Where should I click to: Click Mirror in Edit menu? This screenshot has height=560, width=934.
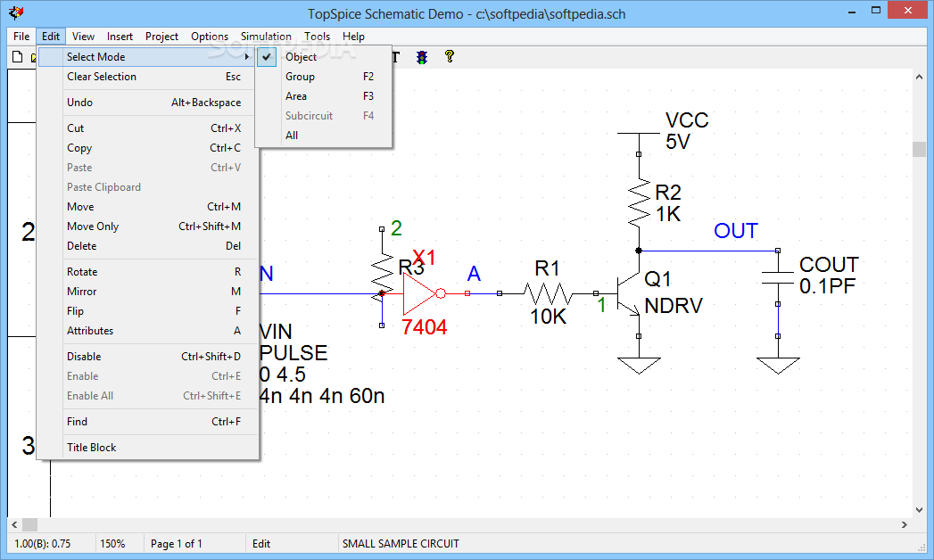click(x=148, y=292)
